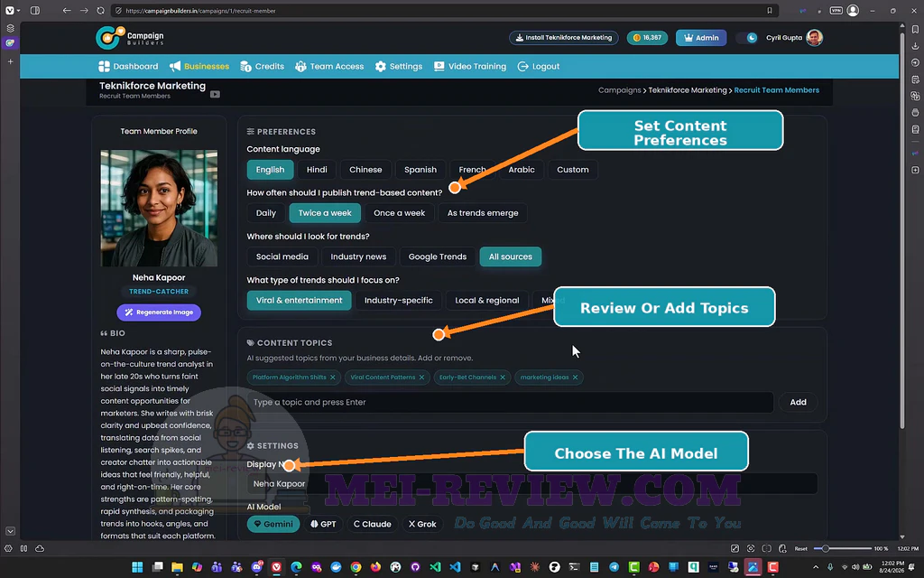Go to the Credits nav item
924x578 pixels.
(x=263, y=67)
